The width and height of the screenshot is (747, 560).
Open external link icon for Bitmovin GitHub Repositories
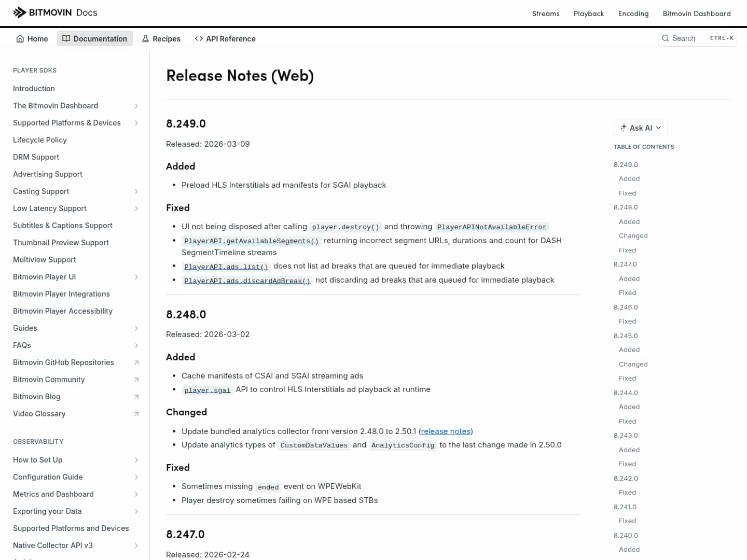point(136,362)
